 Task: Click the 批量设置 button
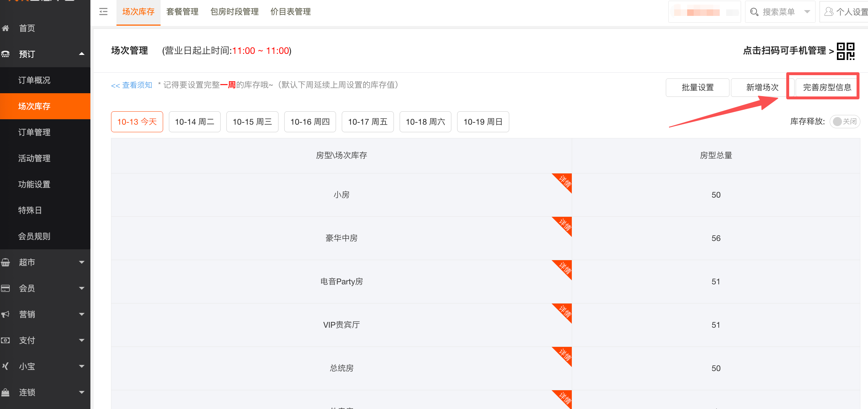(697, 87)
